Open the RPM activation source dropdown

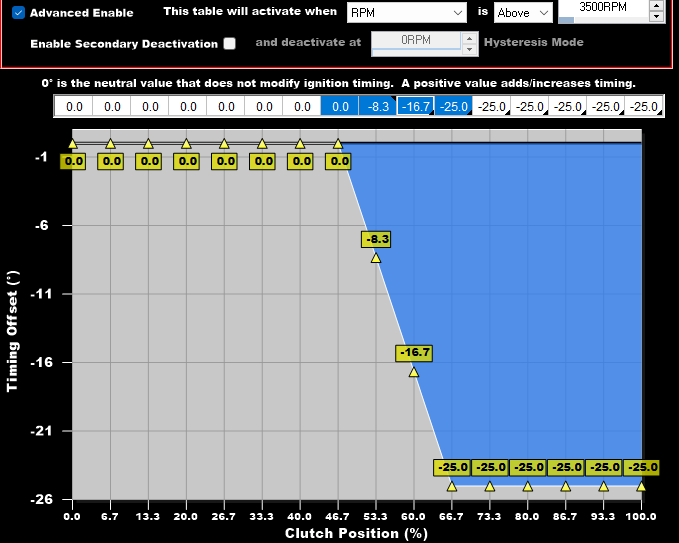click(x=406, y=13)
